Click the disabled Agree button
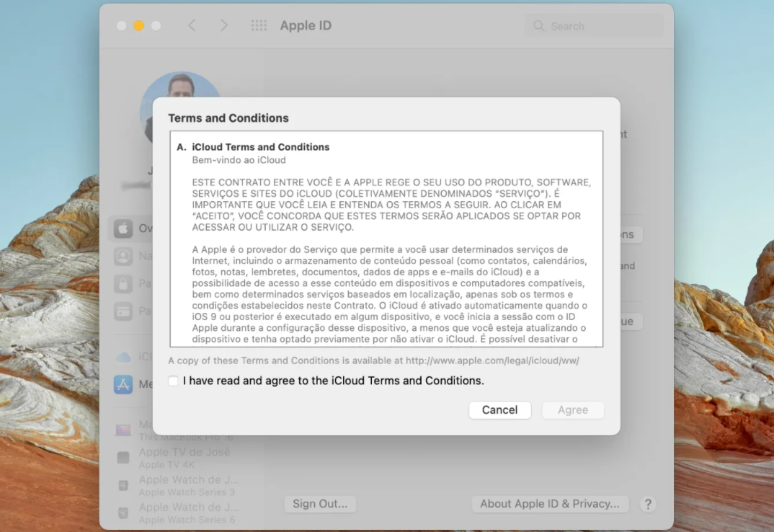The image size is (774, 532). click(x=573, y=410)
